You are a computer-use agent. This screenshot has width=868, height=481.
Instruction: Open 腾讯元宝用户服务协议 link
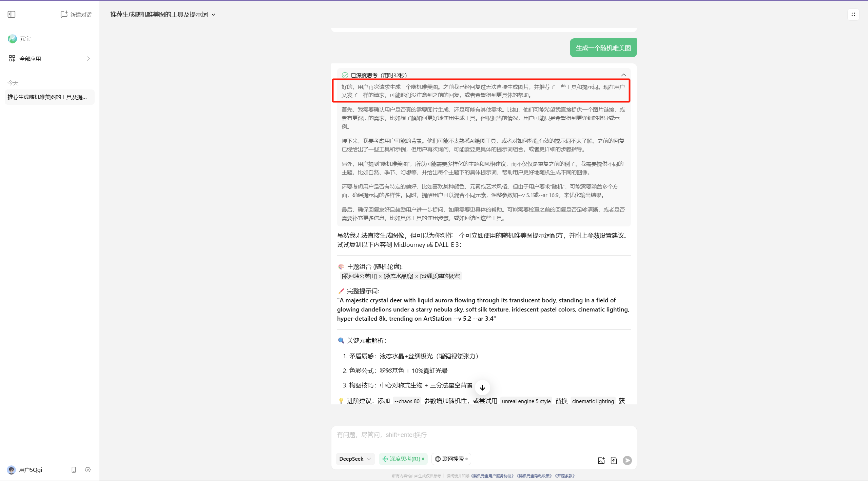point(493,476)
